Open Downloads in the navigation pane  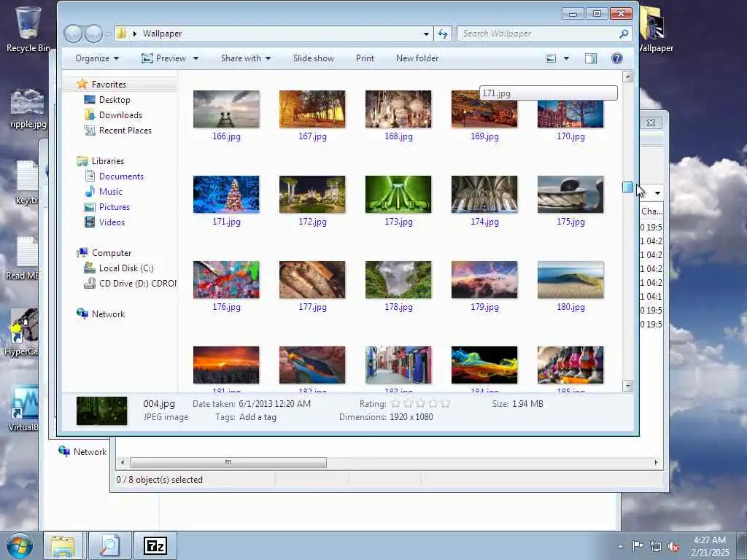pyautogui.click(x=120, y=114)
